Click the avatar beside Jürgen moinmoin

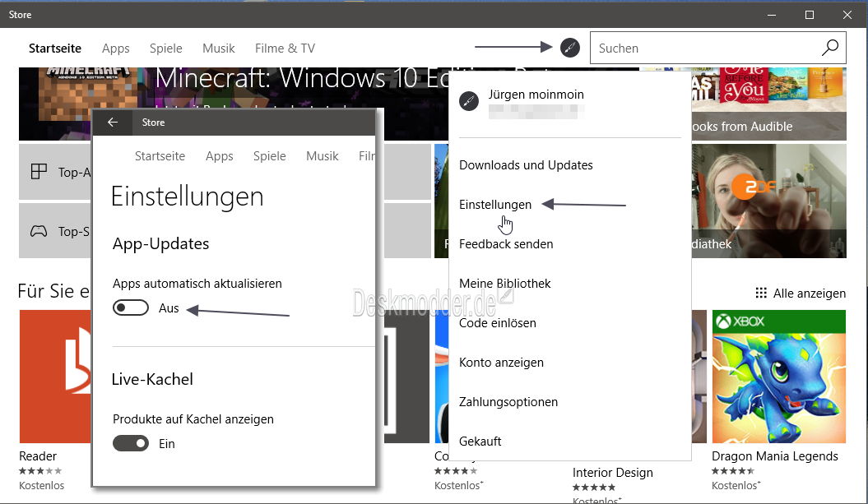[x=469, y=101]
